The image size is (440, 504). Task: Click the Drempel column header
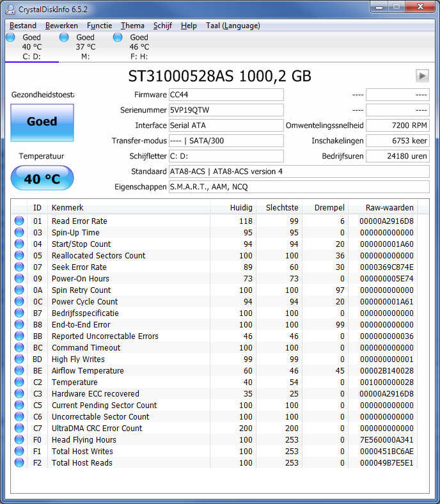(325, 208)
